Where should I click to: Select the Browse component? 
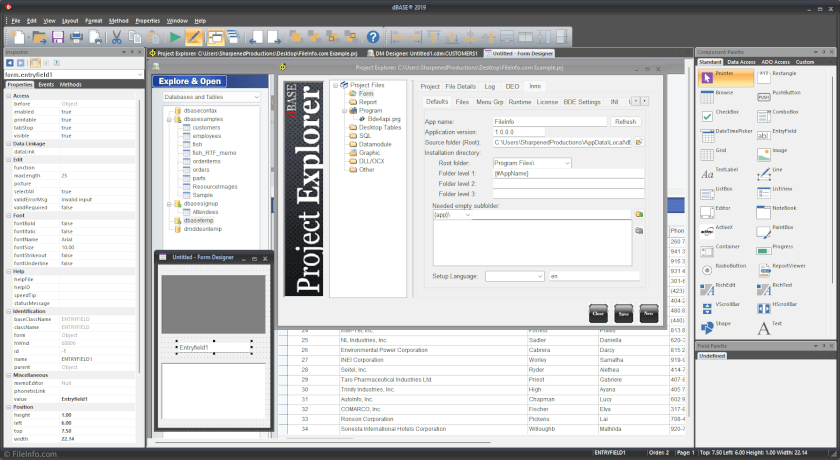717,96
